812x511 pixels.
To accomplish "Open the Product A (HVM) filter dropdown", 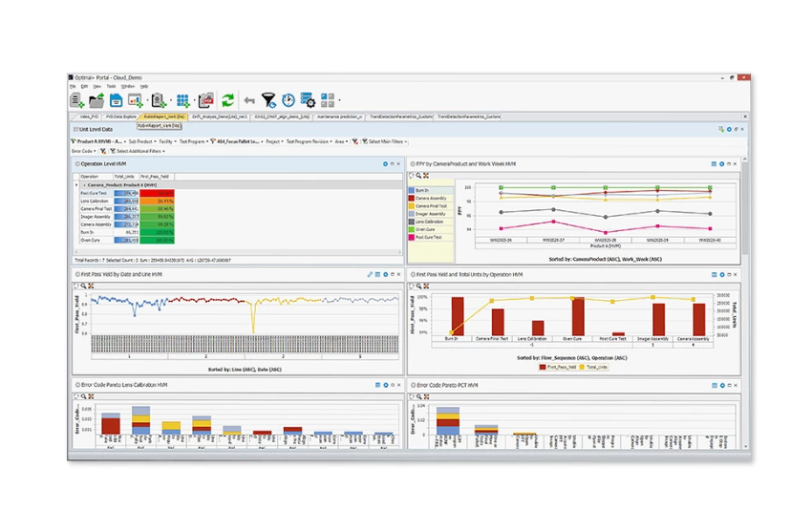I will (x=98, y=141).
